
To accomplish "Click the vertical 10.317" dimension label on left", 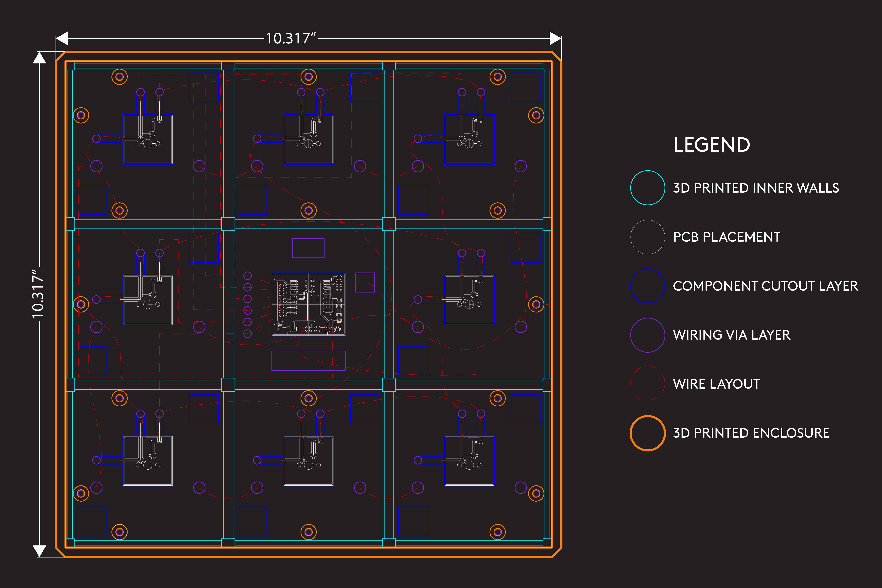I will pyautogui.click(x=38, y=294).
